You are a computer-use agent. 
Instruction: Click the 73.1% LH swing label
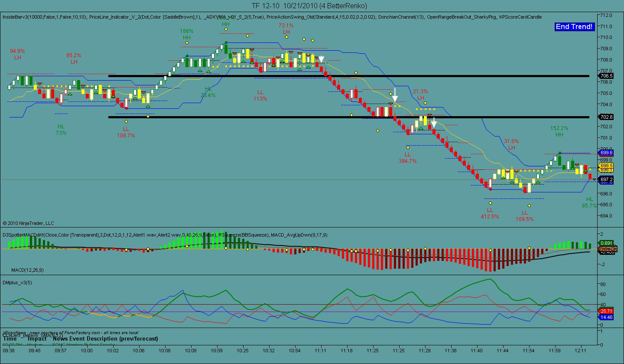click(x=286, y=29)
